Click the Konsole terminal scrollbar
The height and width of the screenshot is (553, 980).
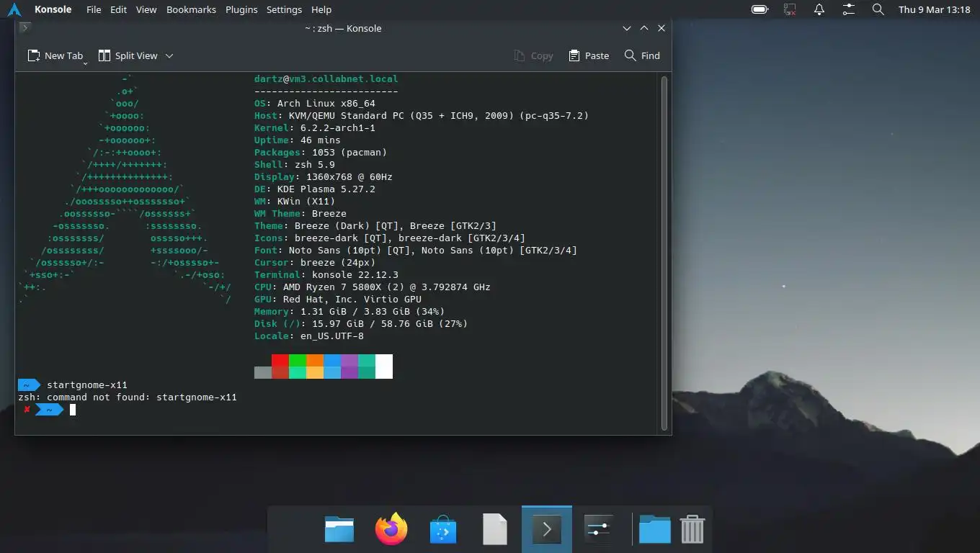(x=664, y=252)
